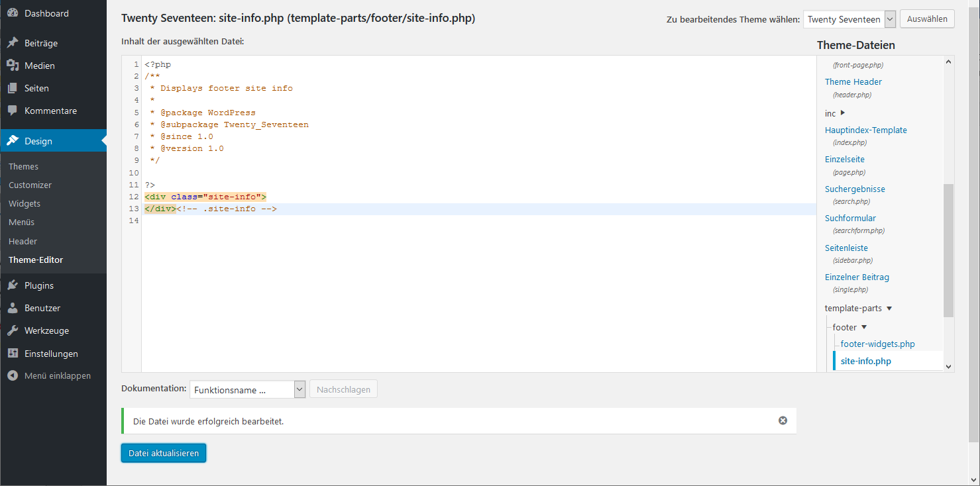This screenshot has height=486, width=980.
Task: Collapse the template-parts folder
Action: coord(889,308)
